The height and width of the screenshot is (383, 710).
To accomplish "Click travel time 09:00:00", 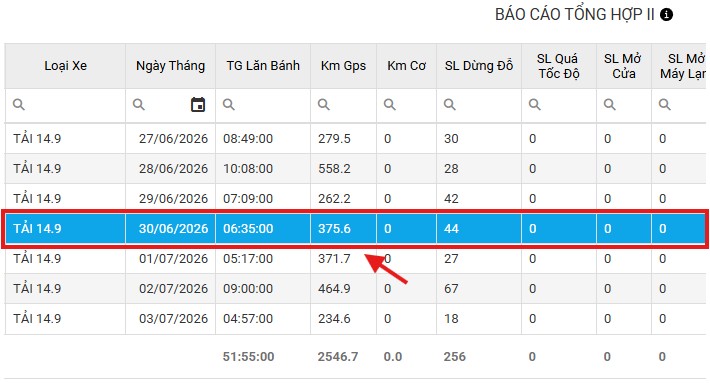I will click(248, 288).
